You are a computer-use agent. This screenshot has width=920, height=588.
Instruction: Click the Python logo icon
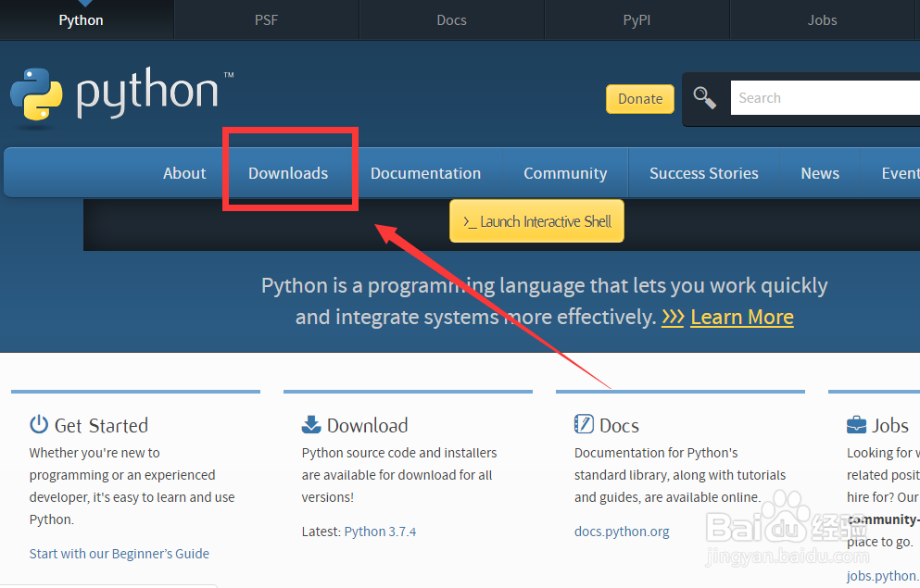tap(36, 94)
